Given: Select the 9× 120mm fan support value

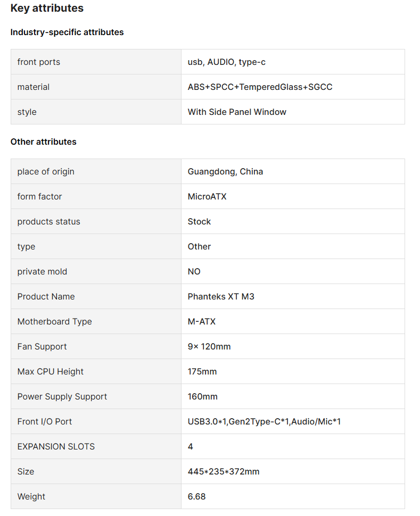Looking at the screenshot, I should pyautogui.click(x=209, y=347).
